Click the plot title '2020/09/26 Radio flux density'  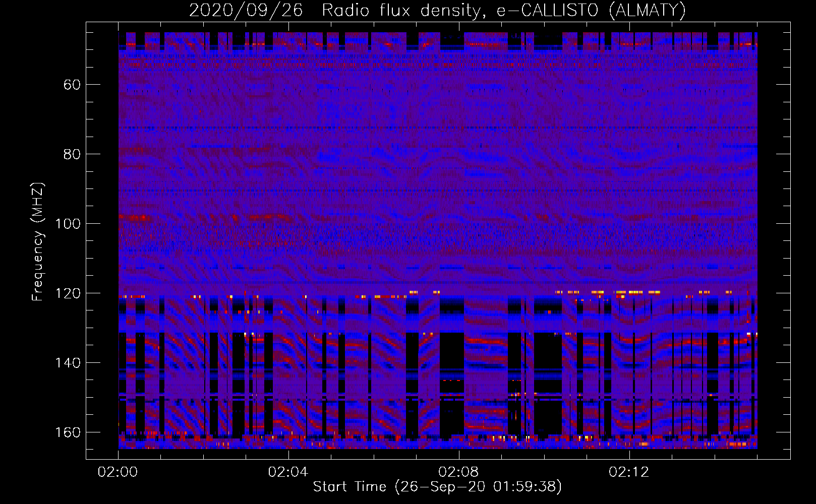[437, 11]
